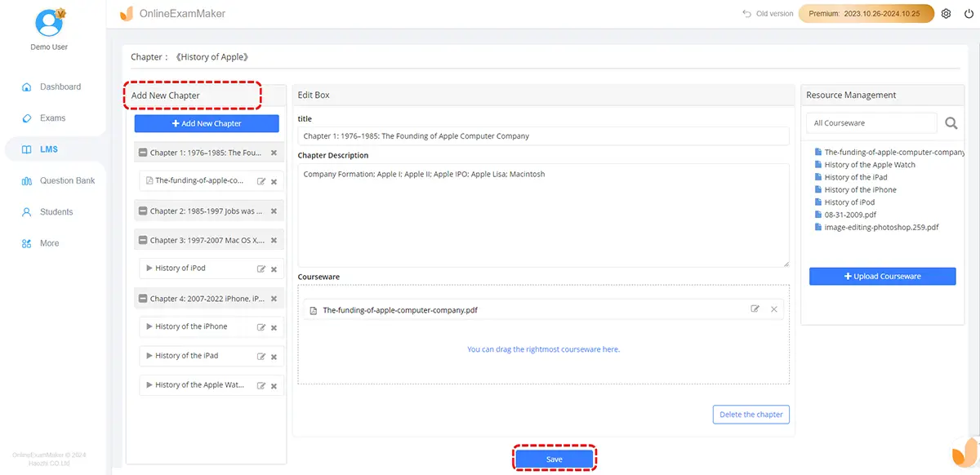Click the settings gear icon
Viewport: 980px width, 475px height.
coord(946,14)
